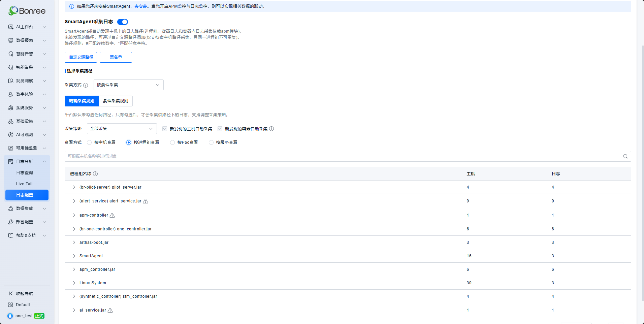Expand the stm_controller.jar row
Image resolution: width=644 pixels, height=324 pixels.
74,296
